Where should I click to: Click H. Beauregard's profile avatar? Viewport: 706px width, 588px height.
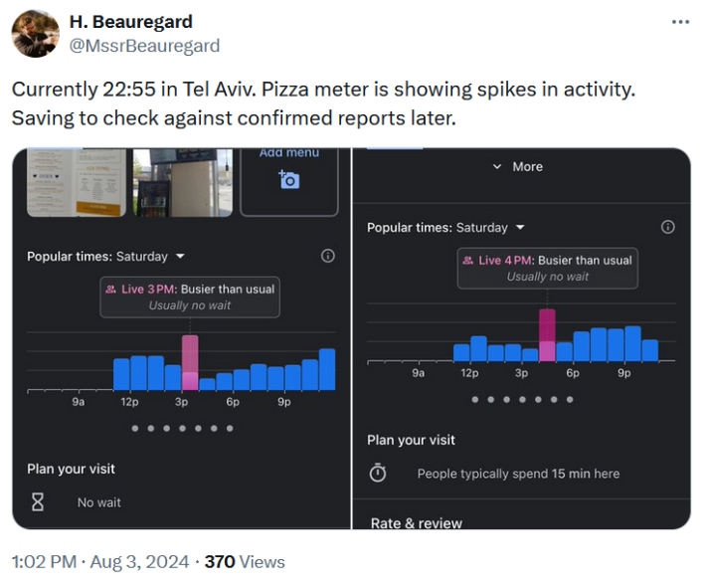[x=35, y=34]
